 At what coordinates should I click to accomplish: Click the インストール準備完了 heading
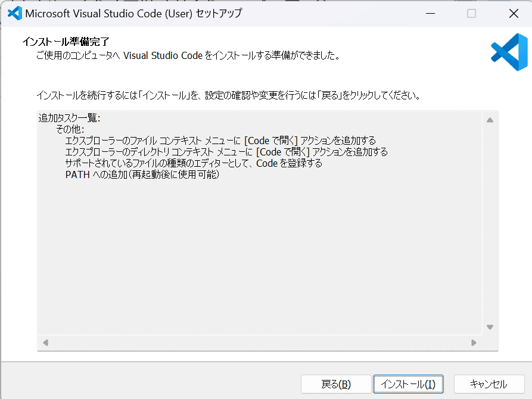pyautogui.click(x=66, y=42)
